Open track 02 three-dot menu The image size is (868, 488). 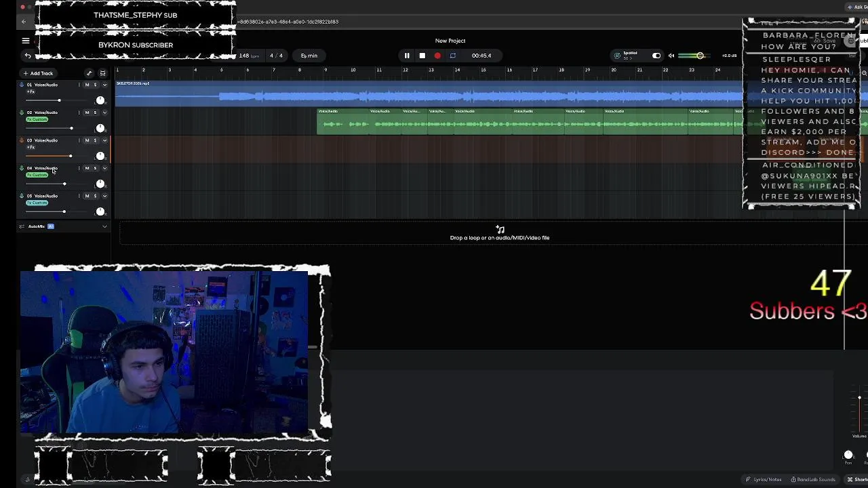tap(79, 113)
